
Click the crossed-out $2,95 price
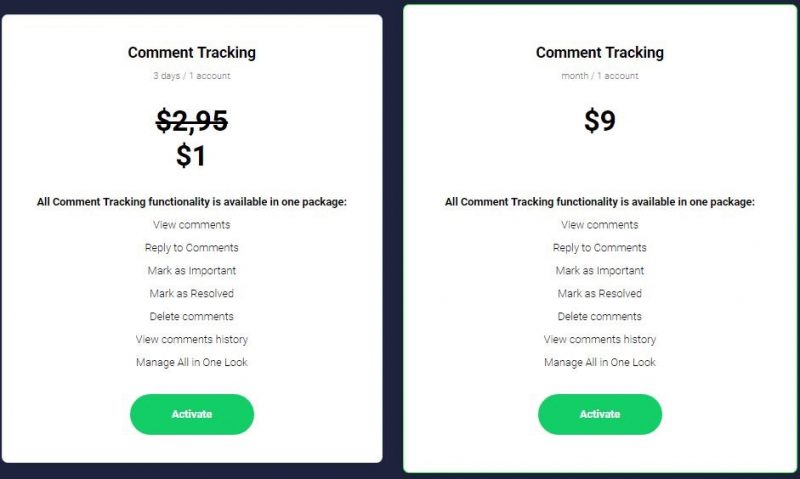coord(192,121)
